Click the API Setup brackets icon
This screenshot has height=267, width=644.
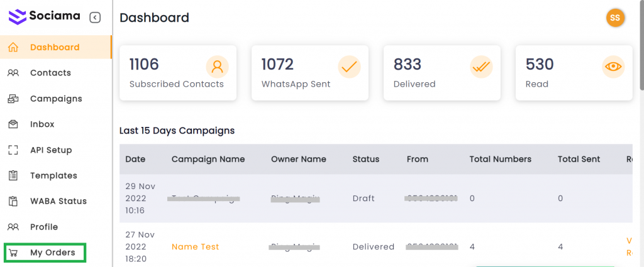13,150
